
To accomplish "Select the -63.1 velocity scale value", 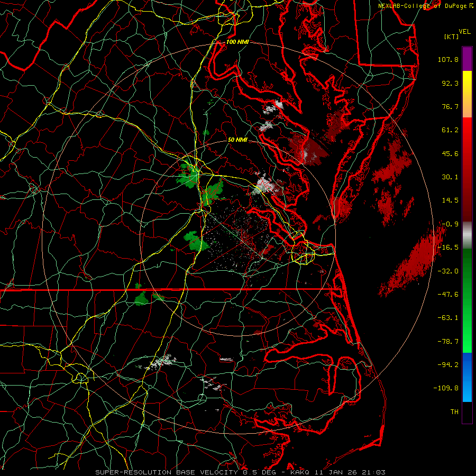I will (x=448, y=318).
